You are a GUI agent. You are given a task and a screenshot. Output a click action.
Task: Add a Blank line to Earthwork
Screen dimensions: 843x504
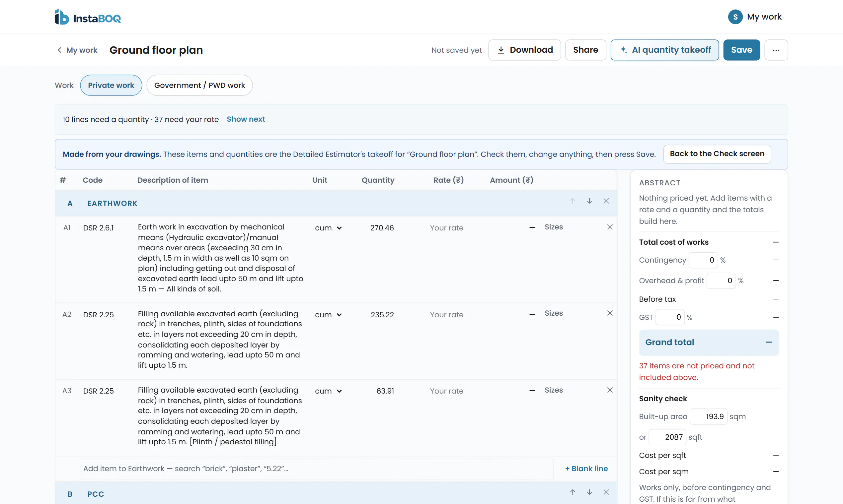(x=586, y=468)
